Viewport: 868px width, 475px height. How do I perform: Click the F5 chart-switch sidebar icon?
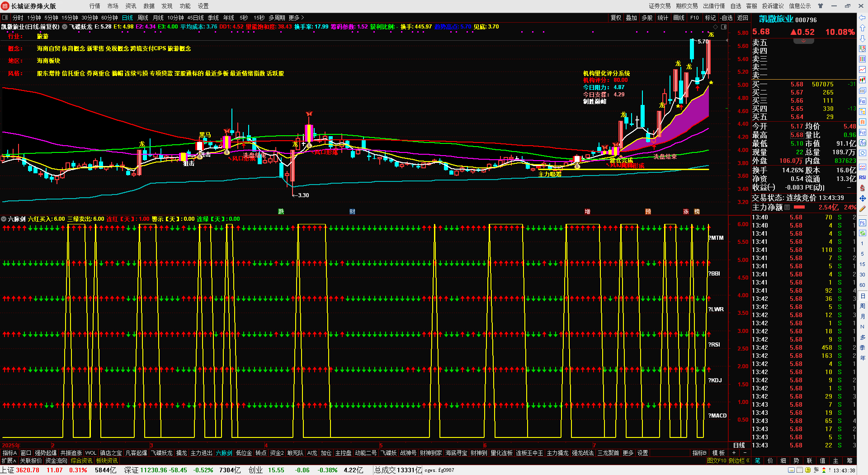863,223
